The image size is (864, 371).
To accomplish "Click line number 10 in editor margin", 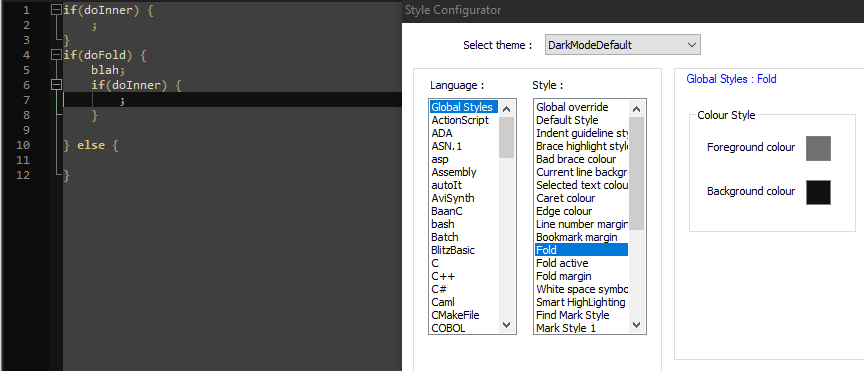I will (x=23, y=146).
